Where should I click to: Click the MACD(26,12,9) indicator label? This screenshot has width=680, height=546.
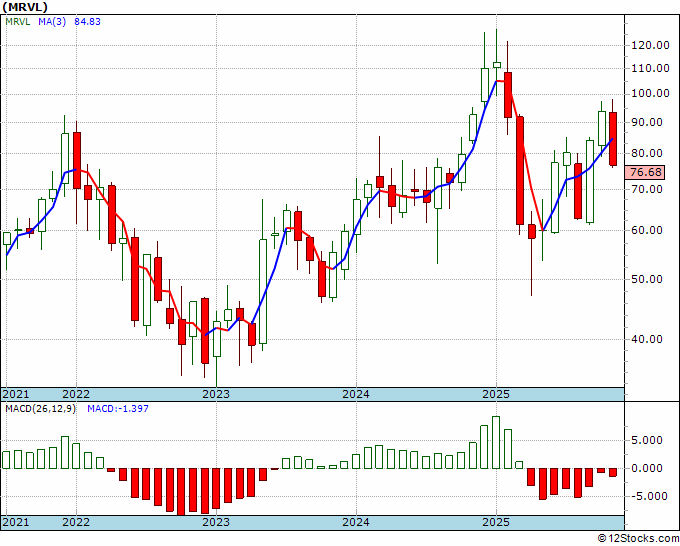tap(40, 409)
